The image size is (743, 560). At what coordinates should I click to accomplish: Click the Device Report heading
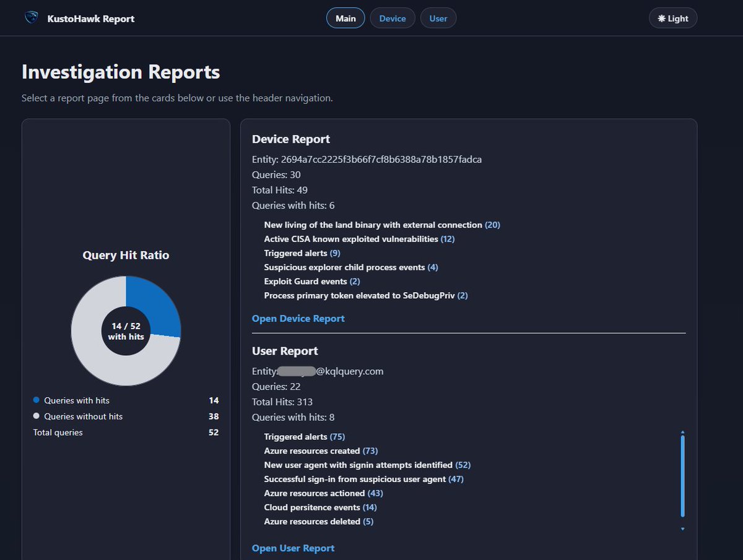[x=291, y=139]
